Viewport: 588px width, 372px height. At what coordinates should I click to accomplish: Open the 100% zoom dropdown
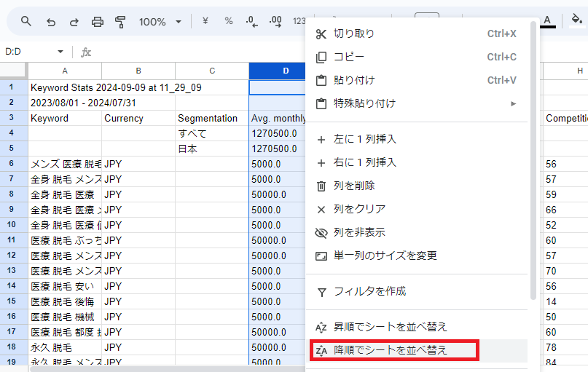click(x=158, y=22)
